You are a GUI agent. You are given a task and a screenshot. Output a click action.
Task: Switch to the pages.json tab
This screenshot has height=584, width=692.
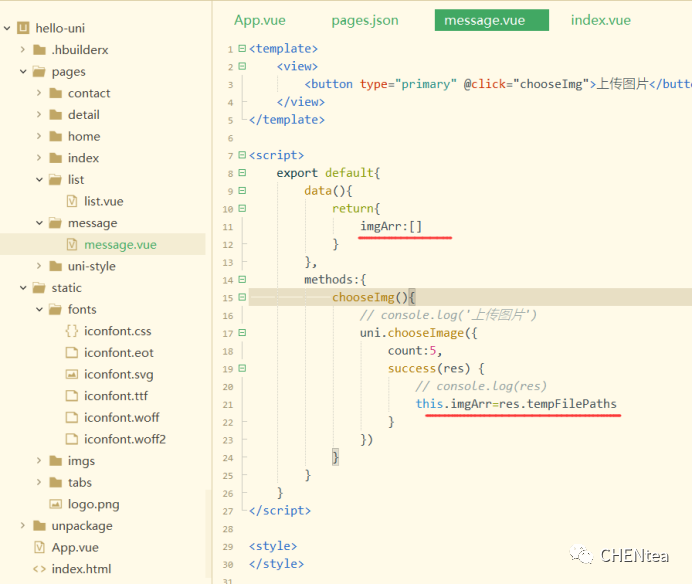(x=364, y=20)
